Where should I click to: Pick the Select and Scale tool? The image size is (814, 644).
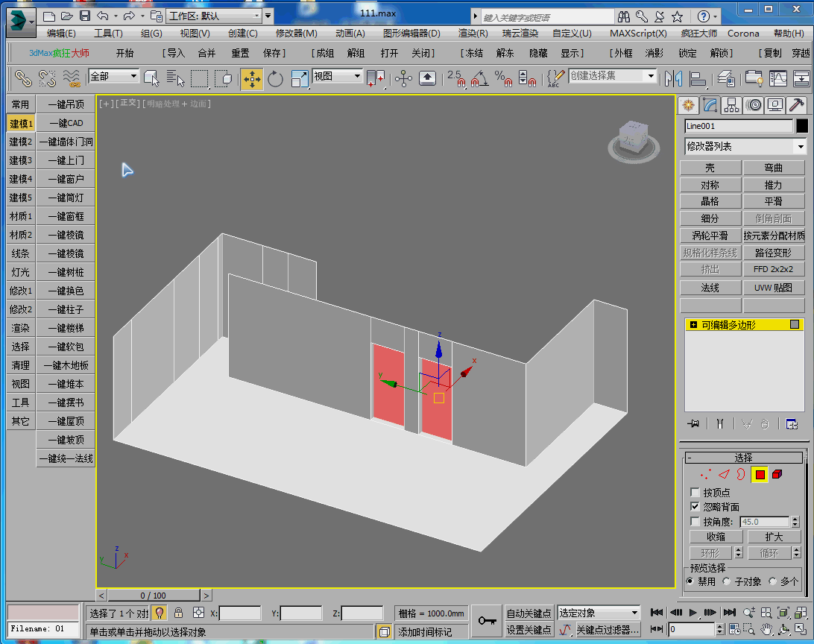(300, 79)
